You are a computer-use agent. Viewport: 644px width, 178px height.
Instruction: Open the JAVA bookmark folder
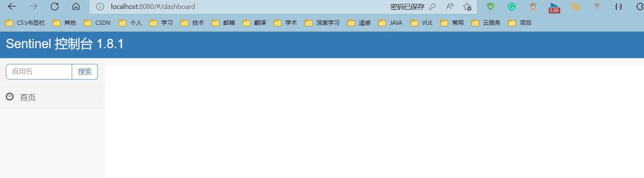pyautogui.click(x=390, y=23)
